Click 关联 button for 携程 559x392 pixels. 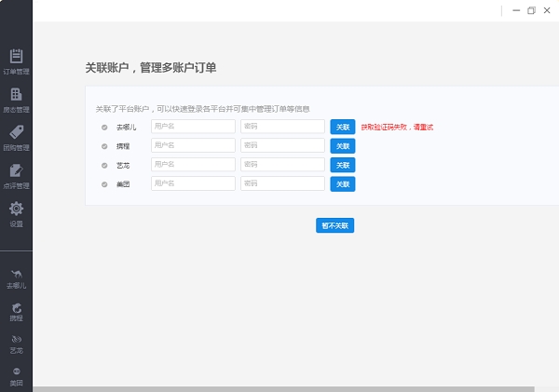343,146
